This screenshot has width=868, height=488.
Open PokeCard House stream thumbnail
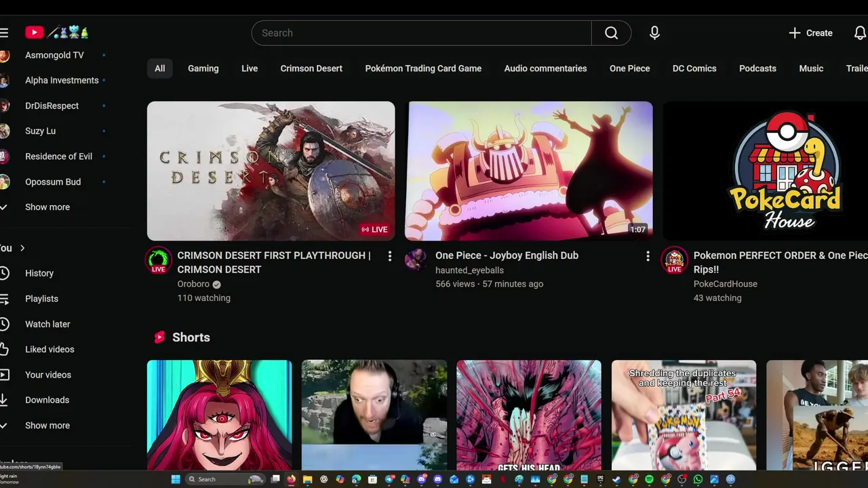[766, 171]
